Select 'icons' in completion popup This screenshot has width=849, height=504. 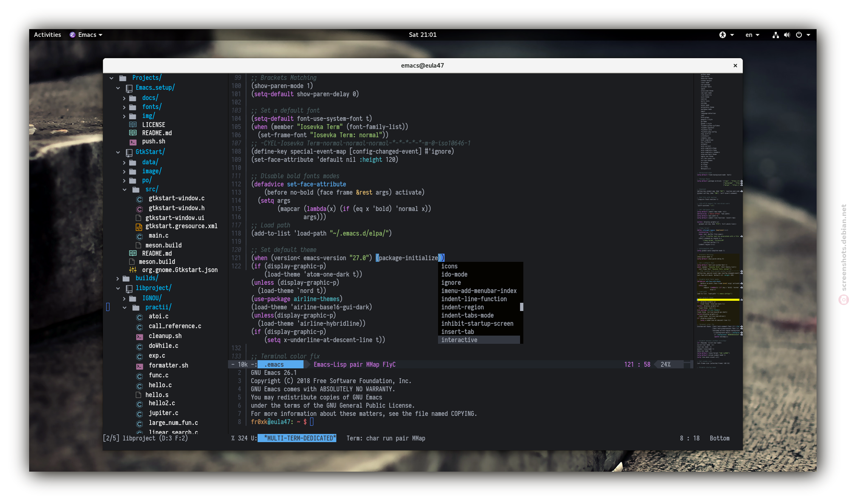[x=479, y=266]
